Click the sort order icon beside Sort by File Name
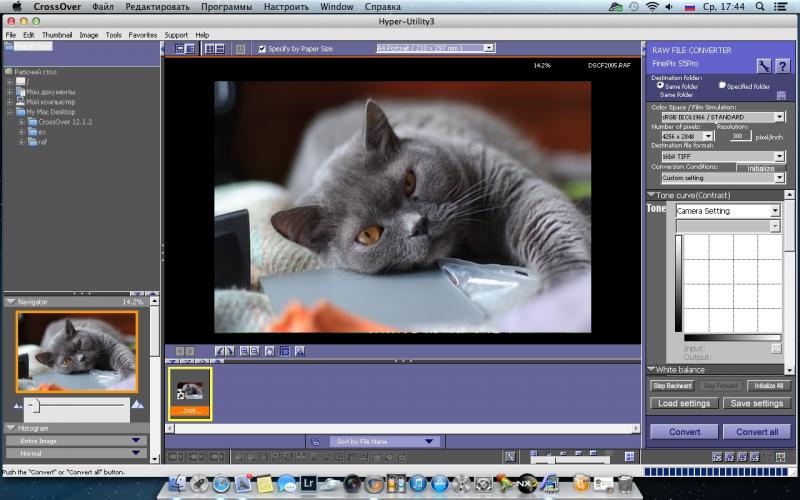800x500 pixels. 315,442
